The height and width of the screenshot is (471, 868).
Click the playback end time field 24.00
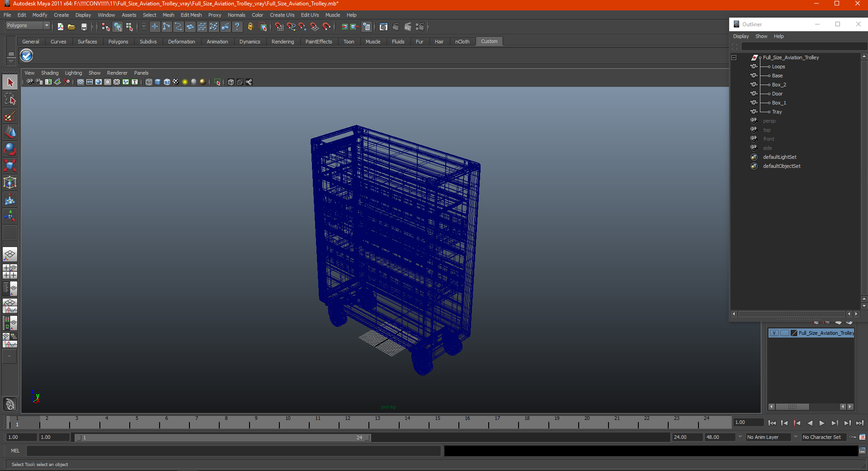pyautogui.click(x=687, y=437)
